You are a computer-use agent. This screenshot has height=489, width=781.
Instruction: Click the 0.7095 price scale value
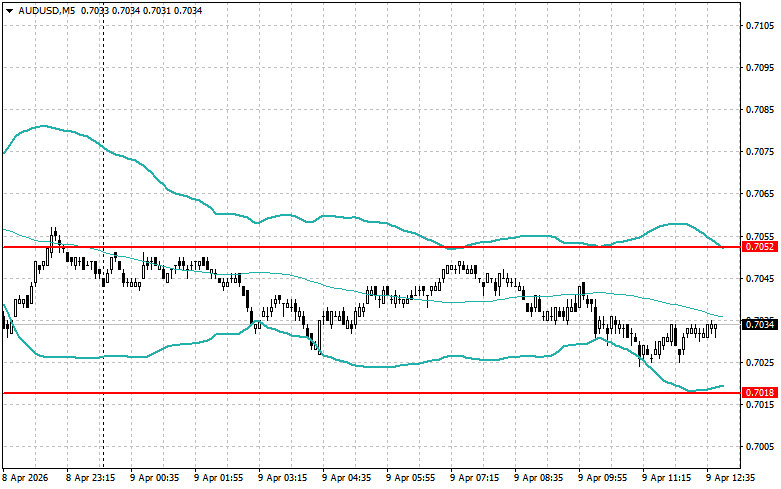point(760,67)
